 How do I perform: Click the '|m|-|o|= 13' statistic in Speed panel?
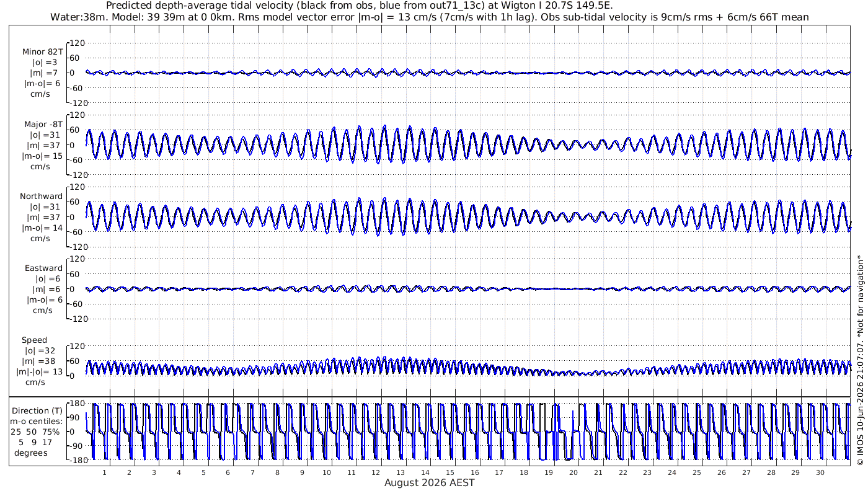pyautogui.click(x=40, y=371)
